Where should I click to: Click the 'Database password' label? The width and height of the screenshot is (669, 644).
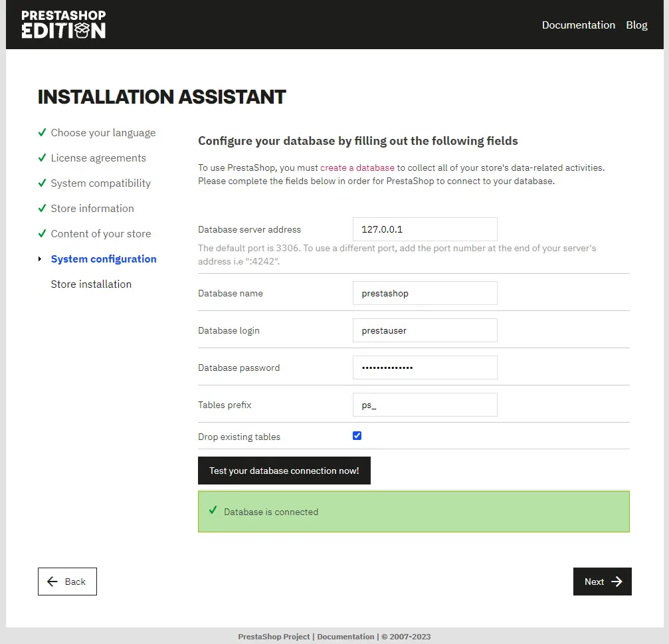(x=239, y=368)
